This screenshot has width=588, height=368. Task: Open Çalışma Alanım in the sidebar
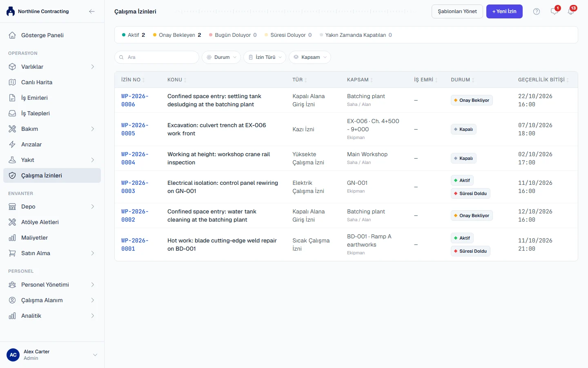pos(52,300)
